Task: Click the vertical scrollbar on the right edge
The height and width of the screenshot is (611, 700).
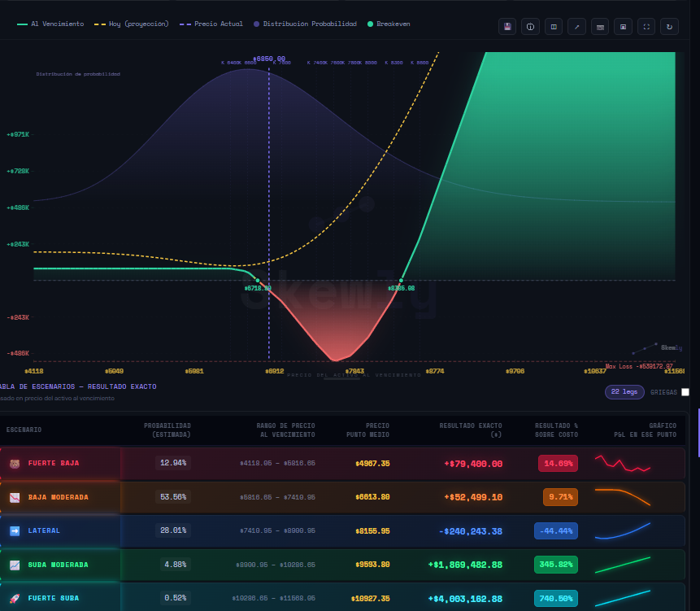Action: 698,432
